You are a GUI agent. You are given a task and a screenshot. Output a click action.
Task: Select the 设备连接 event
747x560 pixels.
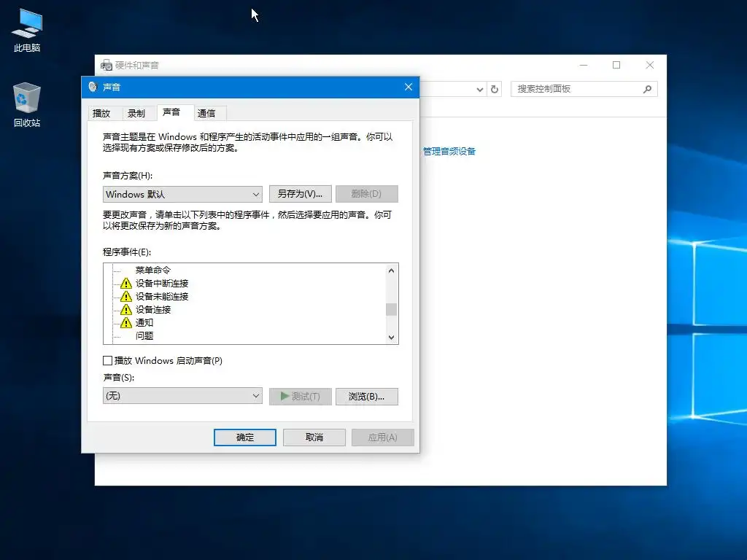pyautogui.click(x=153, y=309)
